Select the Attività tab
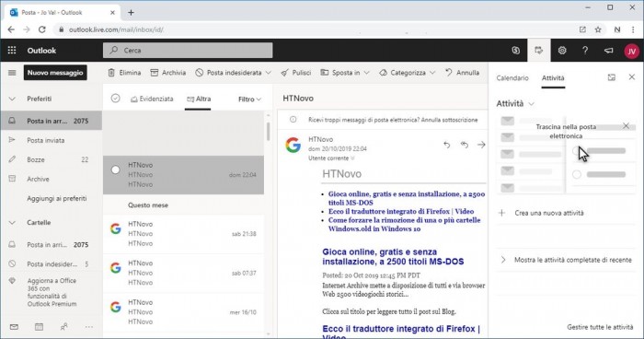Screen dimensions: 644x339 coord(553,77)
